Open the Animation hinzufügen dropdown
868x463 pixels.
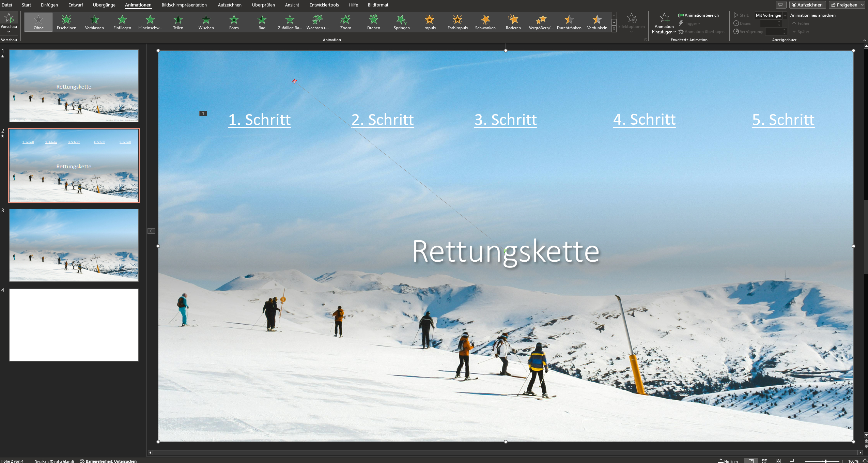664,24
